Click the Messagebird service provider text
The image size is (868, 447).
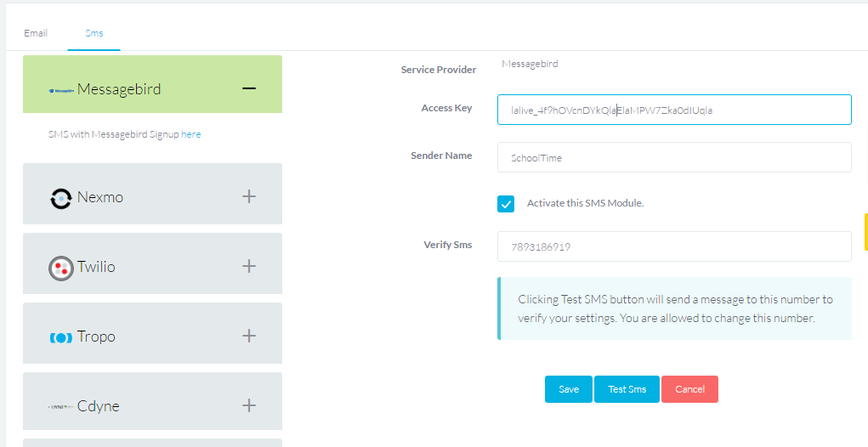pos(530,64)
